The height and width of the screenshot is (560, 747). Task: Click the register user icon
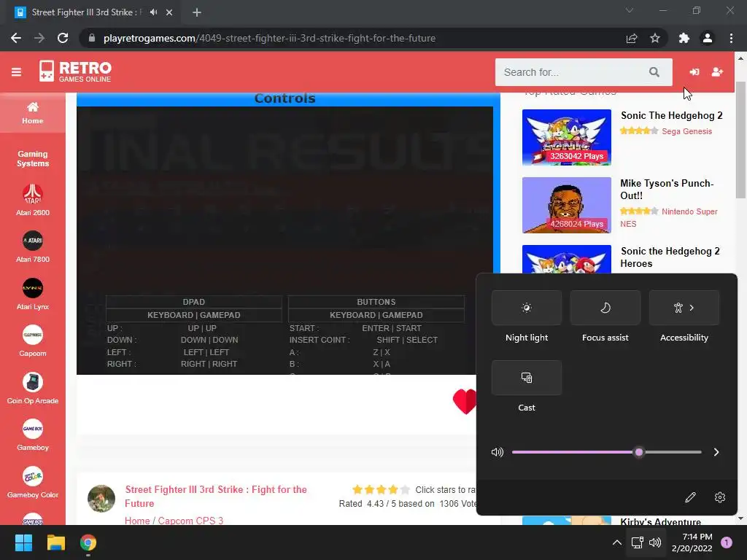coord(717,72)
